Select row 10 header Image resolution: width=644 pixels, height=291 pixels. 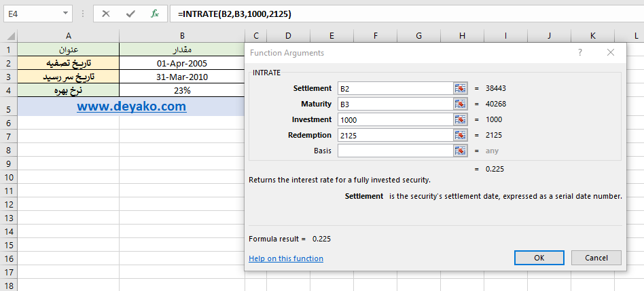click(x=8, y=176)
